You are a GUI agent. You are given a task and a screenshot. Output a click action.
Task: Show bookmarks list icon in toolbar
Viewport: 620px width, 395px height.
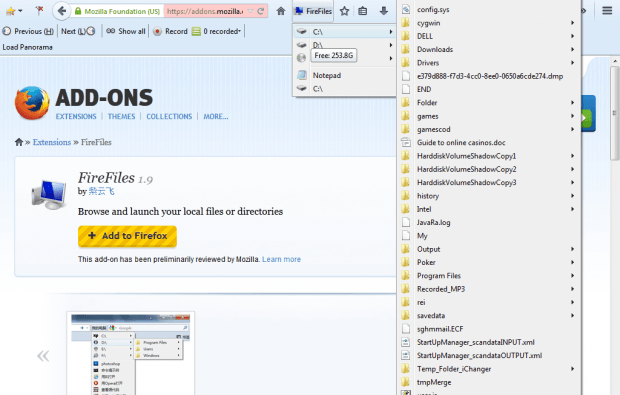363,11
